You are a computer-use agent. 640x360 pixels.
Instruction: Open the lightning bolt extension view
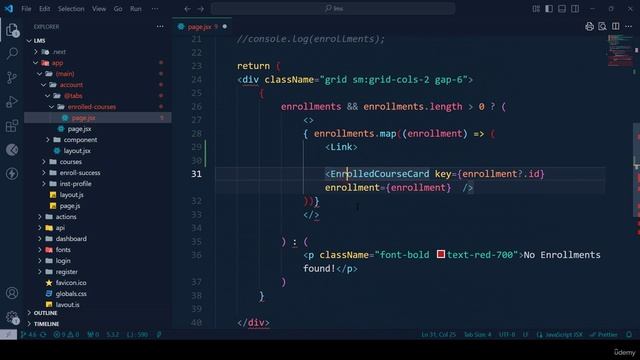pos(12,174)
